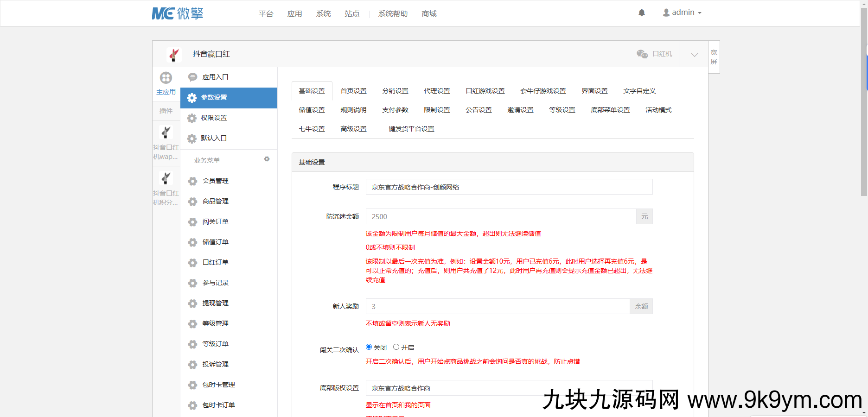Switch to the 支付参数 tab
868x417 pixels.
pos(395,110)
